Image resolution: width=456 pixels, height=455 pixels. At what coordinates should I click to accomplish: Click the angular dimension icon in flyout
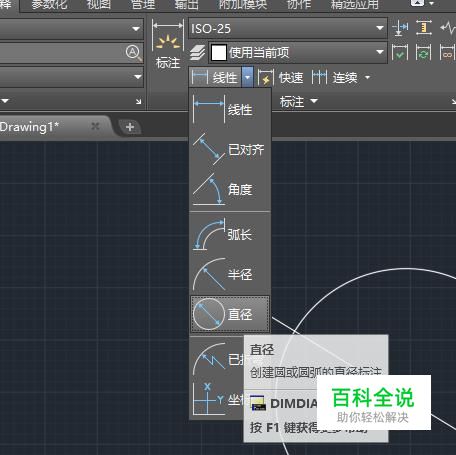[x=209, y=189]
